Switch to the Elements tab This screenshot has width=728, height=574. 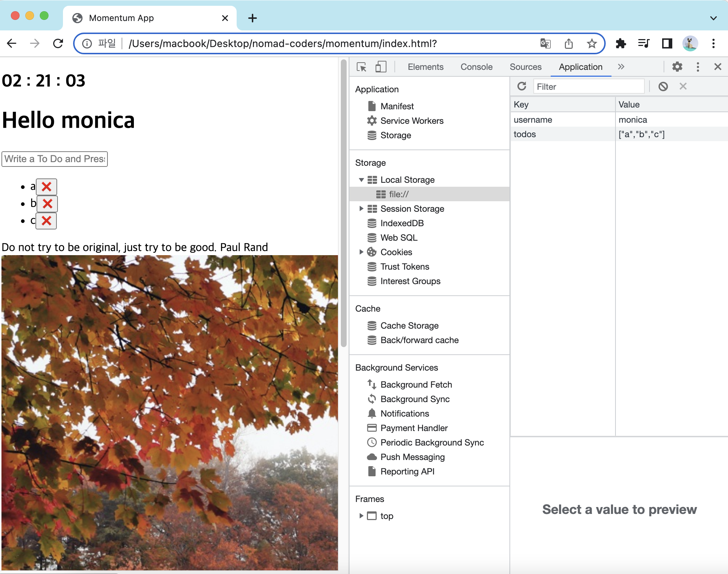coord(426,67)
